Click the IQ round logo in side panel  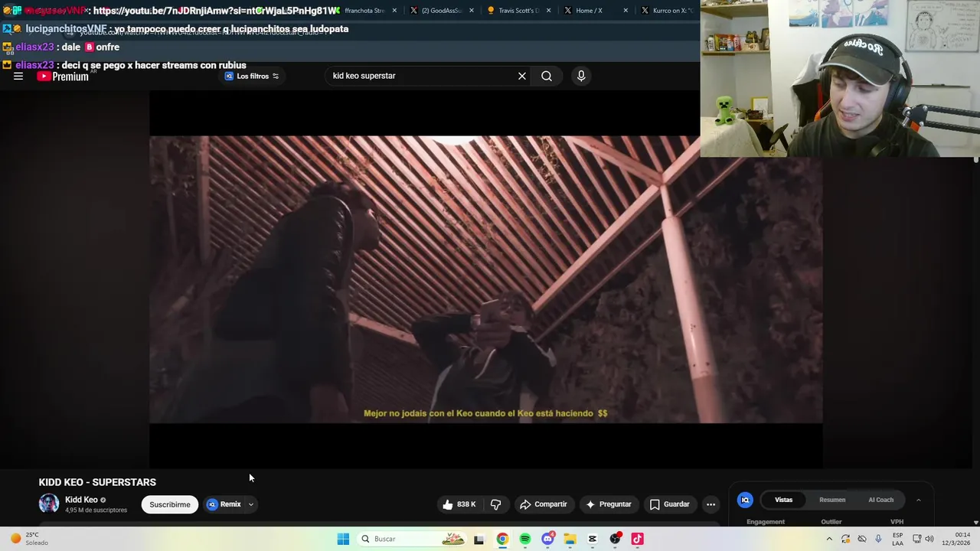pyautogui.click(x=745, y=500)
